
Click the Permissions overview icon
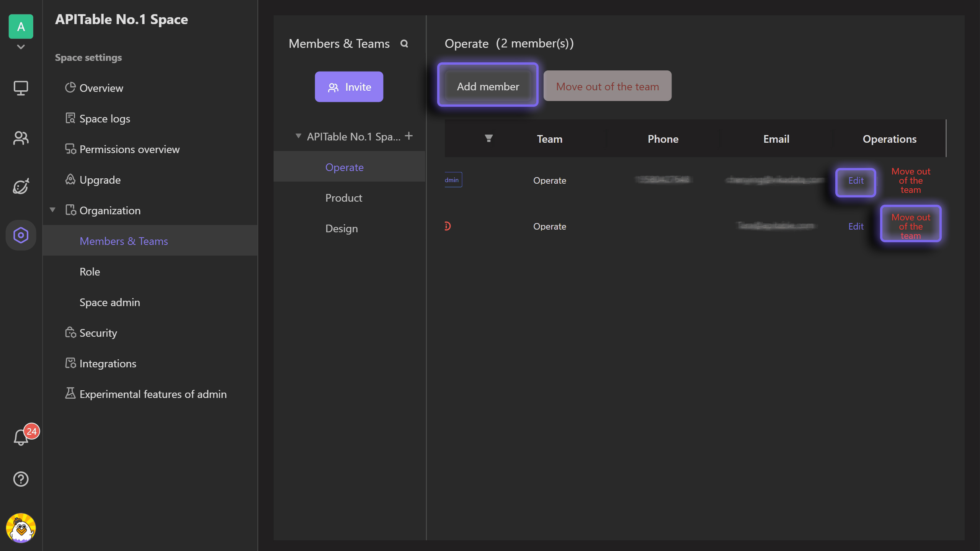click(70, 149)
